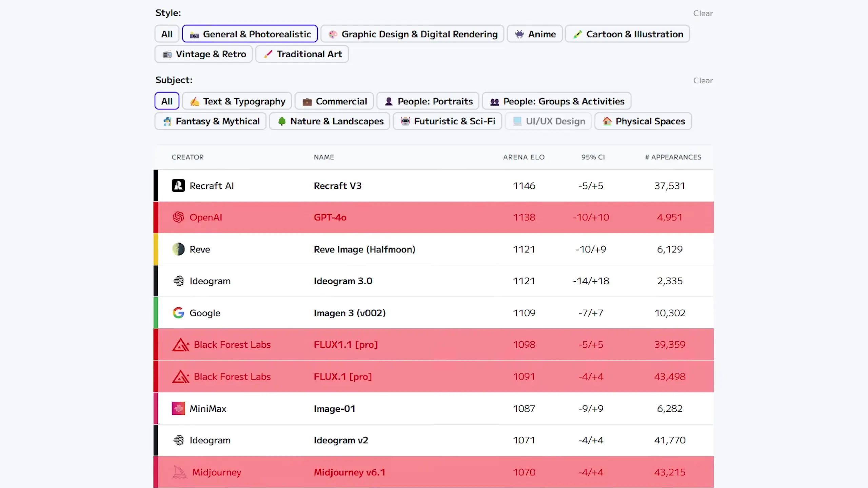Click the Ideogram 3.0 model name

pos(343,281)
